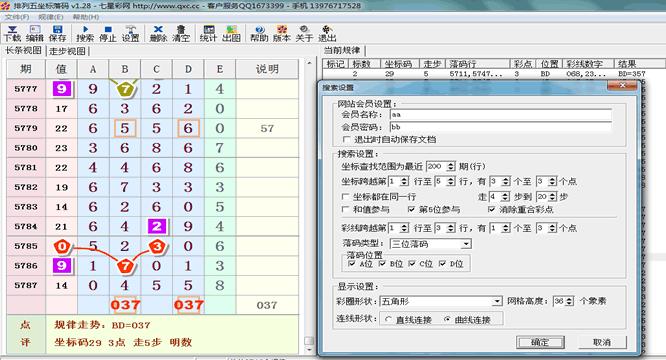
Task: Select 直线连接 radio button
Action: click(x=389, y=319)
